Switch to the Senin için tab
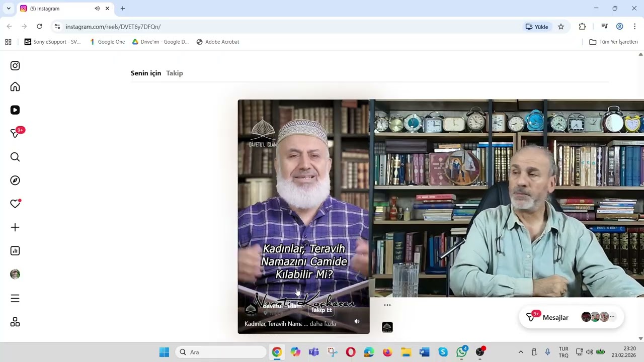The width and height of the screenshot is (644, 362). coord(146,73)
